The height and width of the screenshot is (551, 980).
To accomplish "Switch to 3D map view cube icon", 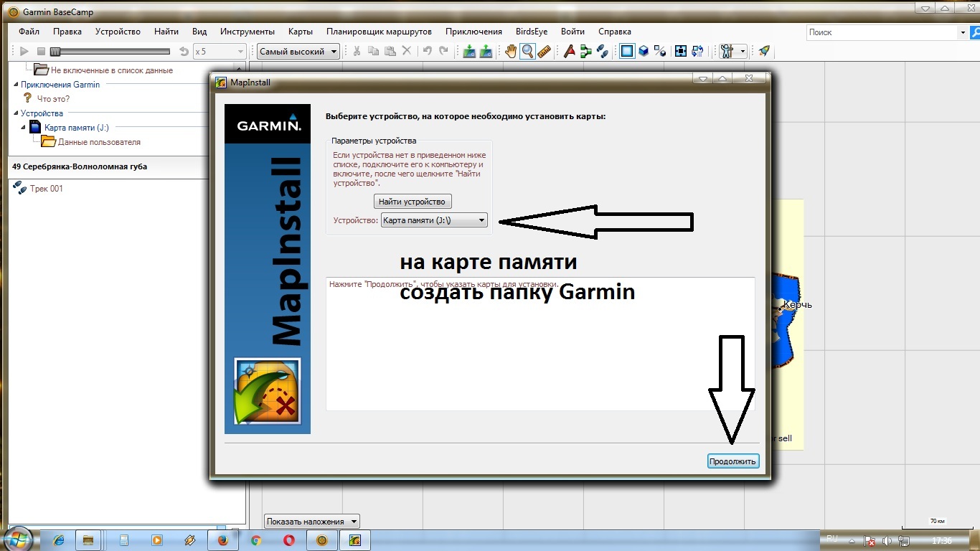I will (644, 52).
